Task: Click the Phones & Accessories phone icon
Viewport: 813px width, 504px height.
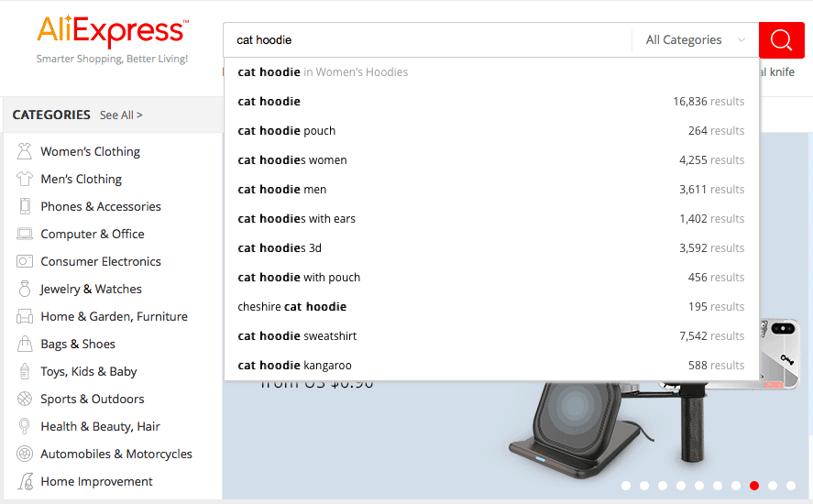Action: tap(25, 207)
